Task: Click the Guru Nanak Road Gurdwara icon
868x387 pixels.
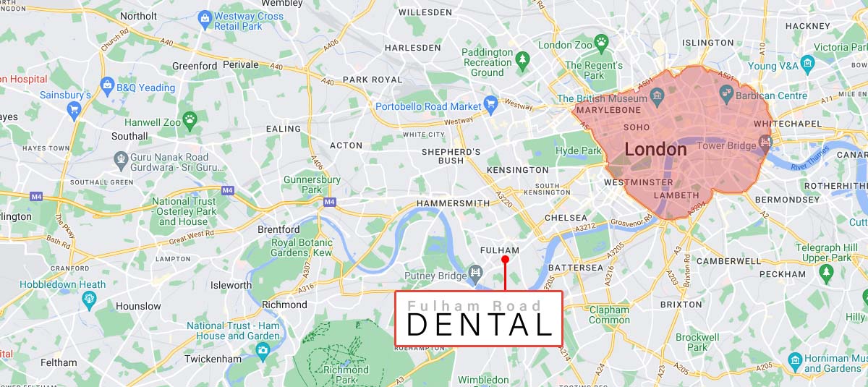Action: 121,158
